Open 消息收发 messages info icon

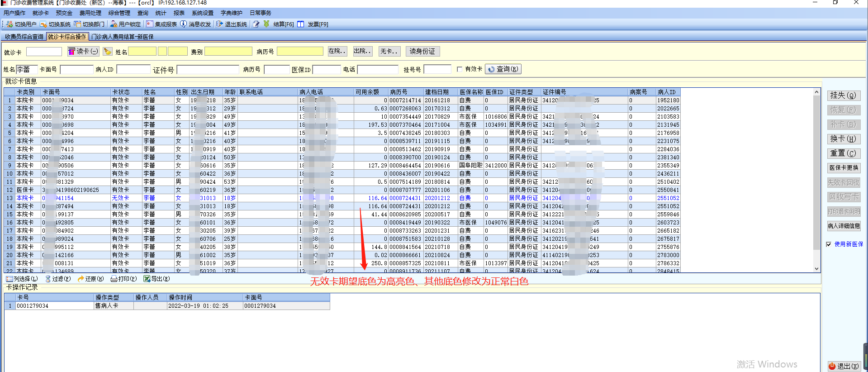(184, 24)
